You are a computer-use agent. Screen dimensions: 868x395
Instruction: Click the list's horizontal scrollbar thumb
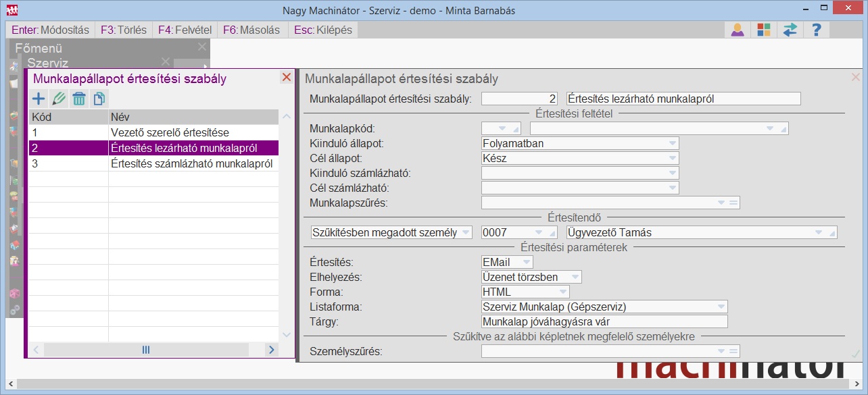(x=145, y=350)
